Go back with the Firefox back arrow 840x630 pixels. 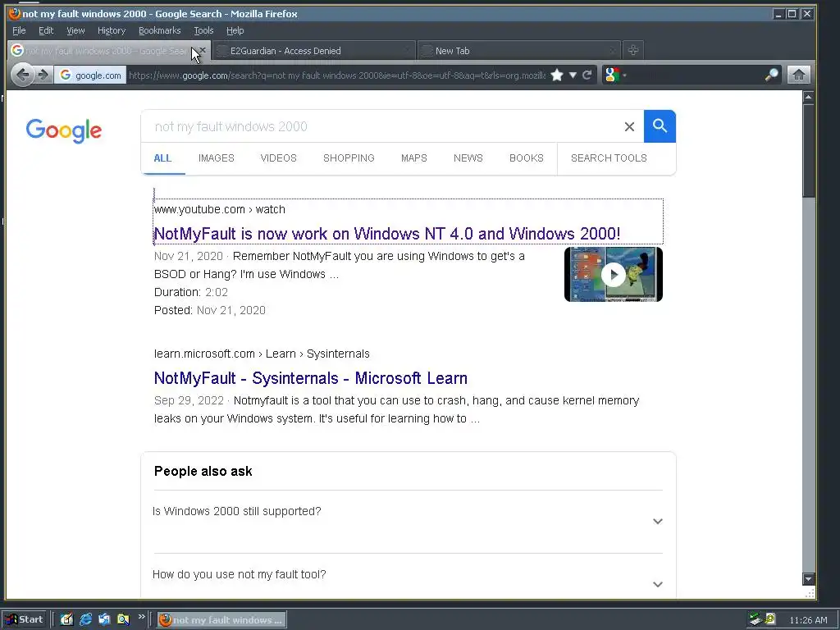[x=22, y=75]
